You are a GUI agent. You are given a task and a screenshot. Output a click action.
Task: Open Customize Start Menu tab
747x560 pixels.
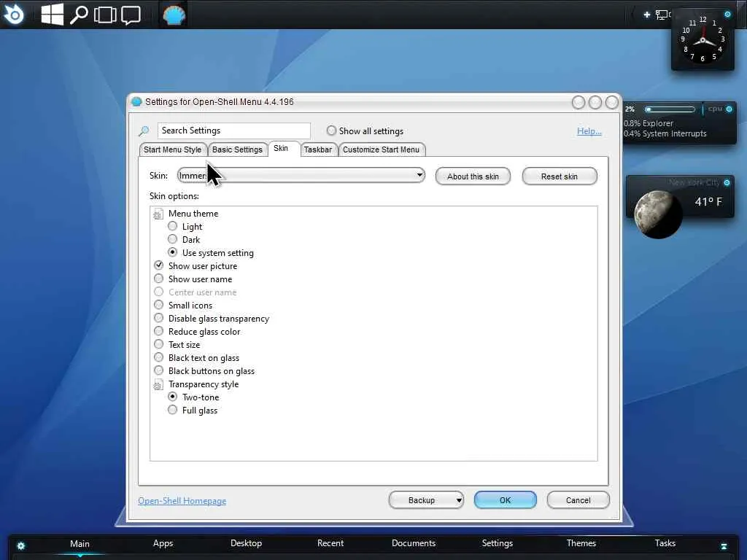pyautogui.click(x=381, y=149)
